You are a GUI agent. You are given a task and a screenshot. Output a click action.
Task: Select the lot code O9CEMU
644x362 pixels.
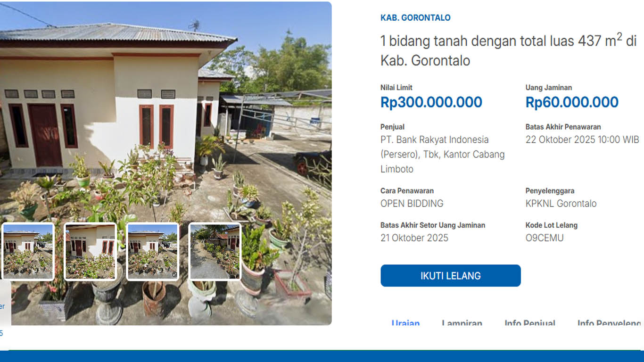coord(545,238)
